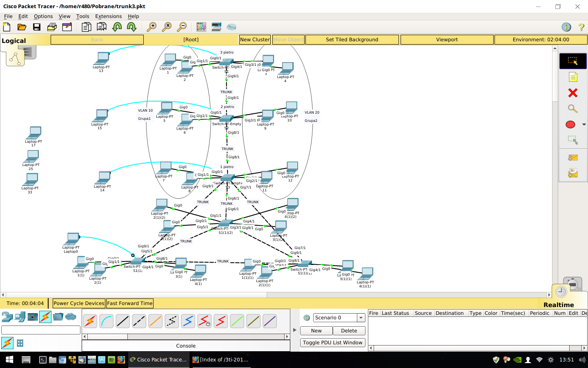Toggle PDU List Window
The height and width of the screenshot is (368, 588).
[332, 343]
